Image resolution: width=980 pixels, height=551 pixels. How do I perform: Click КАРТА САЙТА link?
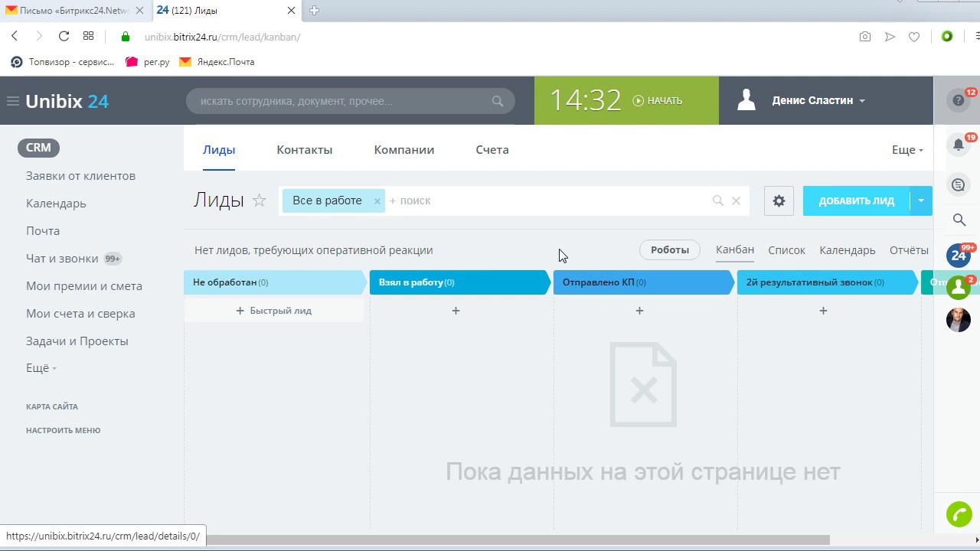(52, 407)
